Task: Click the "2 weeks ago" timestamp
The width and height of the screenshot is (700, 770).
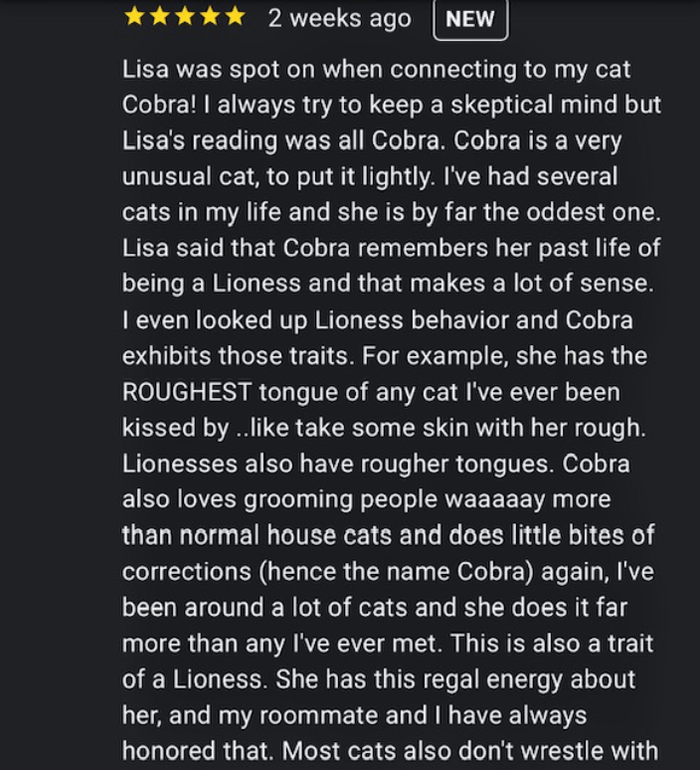Action: pos(340,19)
